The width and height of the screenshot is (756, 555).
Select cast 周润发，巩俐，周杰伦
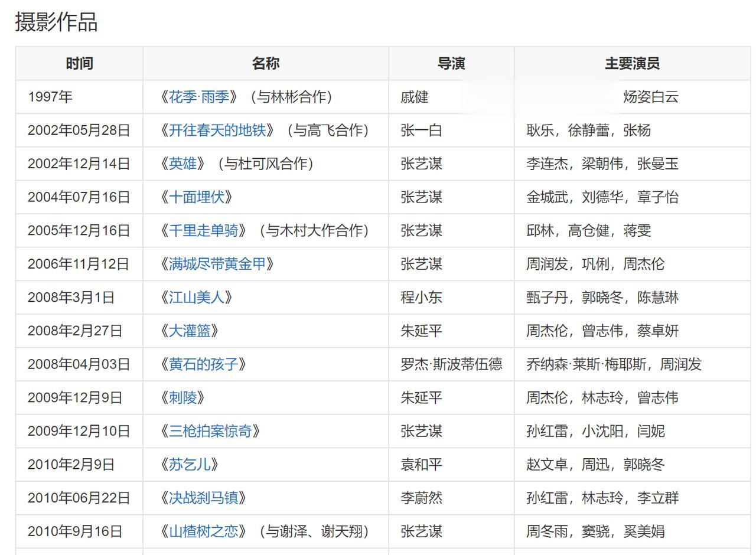(595, 264)
